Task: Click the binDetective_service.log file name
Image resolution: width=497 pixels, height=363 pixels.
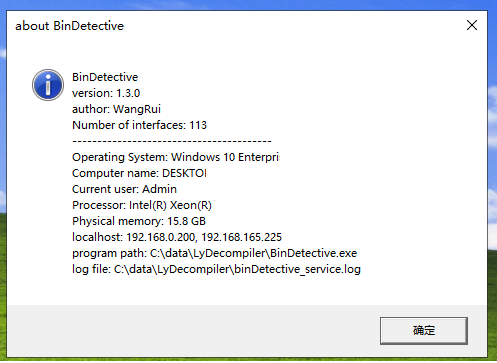Action: (x=297, y=269)
